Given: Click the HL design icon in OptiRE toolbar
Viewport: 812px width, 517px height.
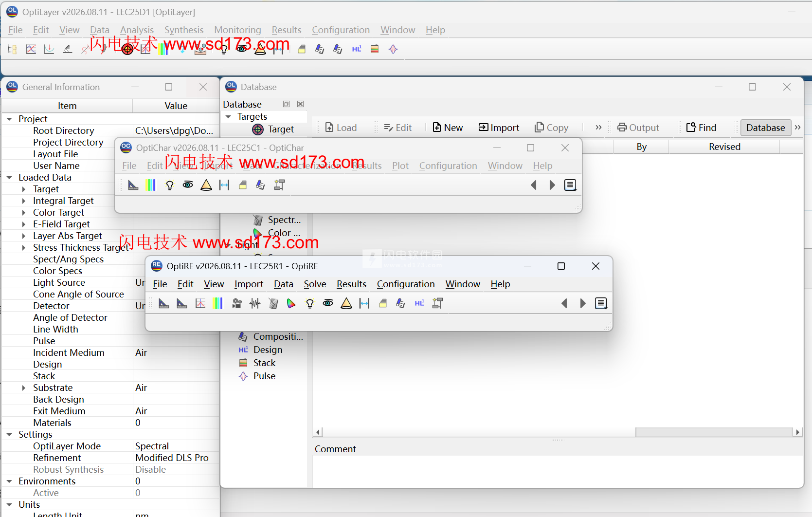Looking at the screenshot, I should (x=419, y=303).
